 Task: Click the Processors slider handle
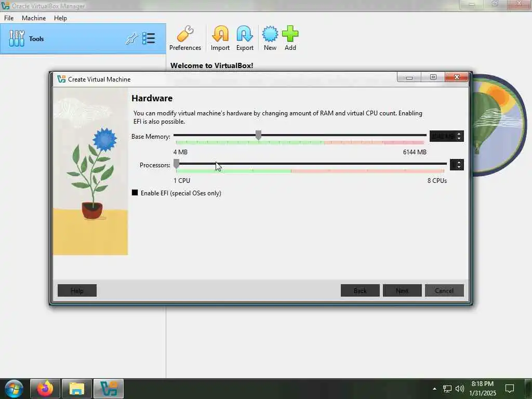click(x=177, y=164)
